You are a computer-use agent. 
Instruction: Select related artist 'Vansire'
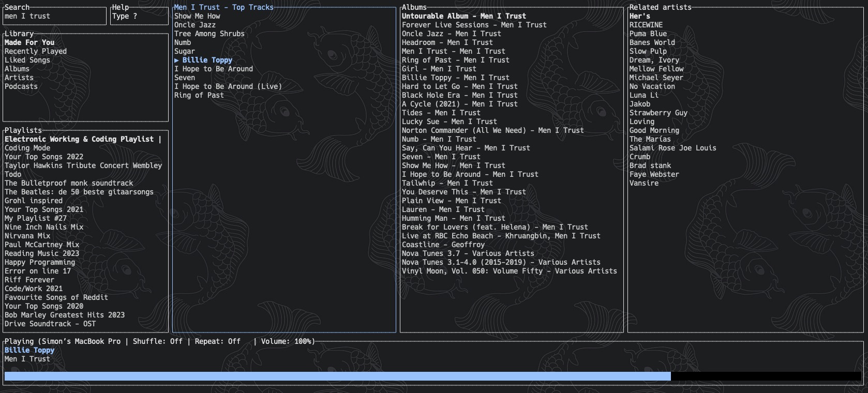click(x=644, y=183)
